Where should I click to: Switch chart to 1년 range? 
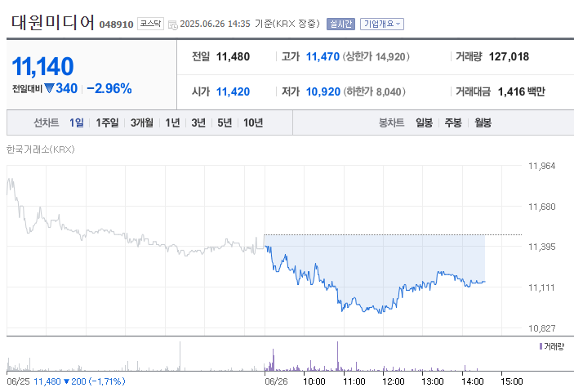point(172,122)
